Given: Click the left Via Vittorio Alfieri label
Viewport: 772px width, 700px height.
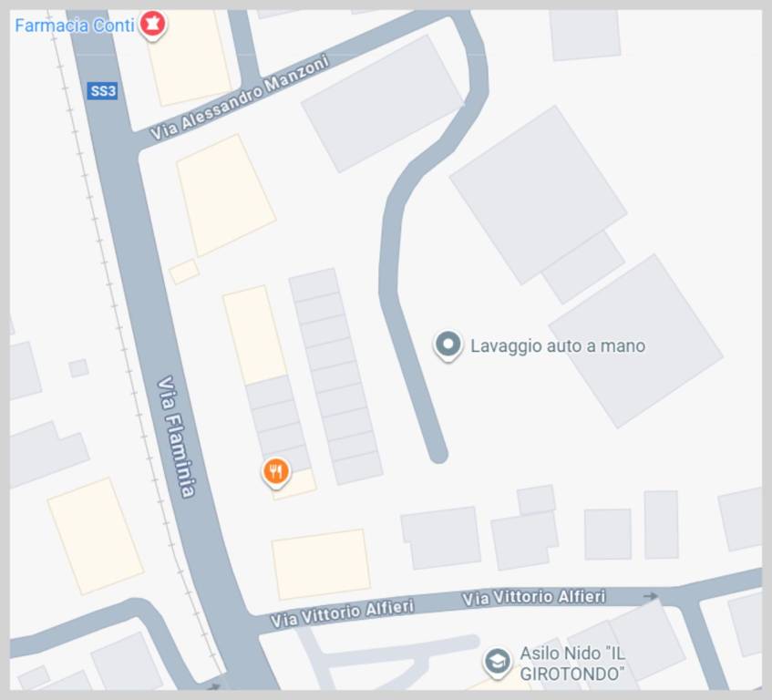Looking at the screenshot, I should coord(342,613).
